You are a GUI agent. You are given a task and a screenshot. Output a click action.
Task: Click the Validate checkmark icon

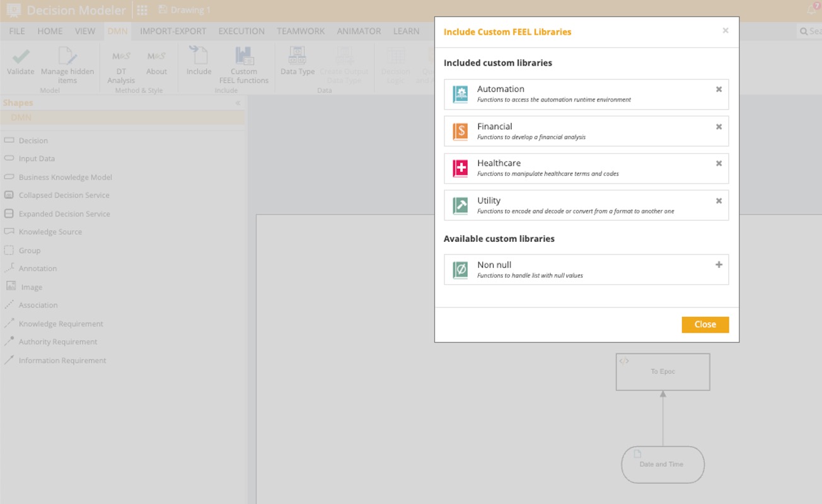(x=21, y=57)
